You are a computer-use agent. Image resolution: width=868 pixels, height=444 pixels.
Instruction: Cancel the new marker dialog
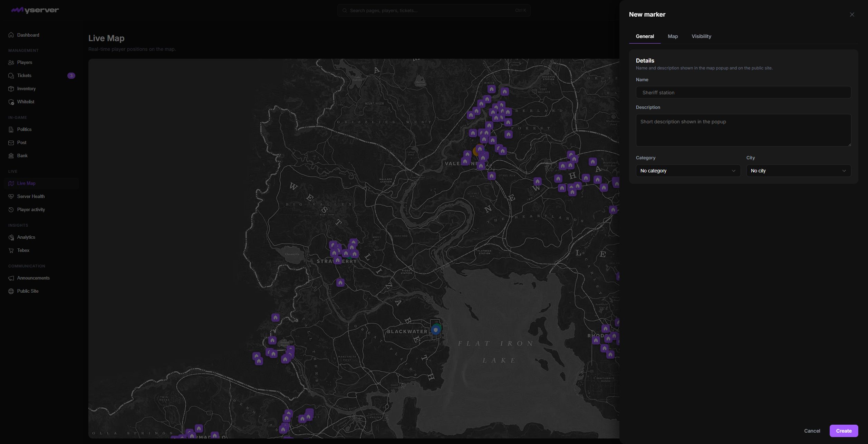point(812,431)
